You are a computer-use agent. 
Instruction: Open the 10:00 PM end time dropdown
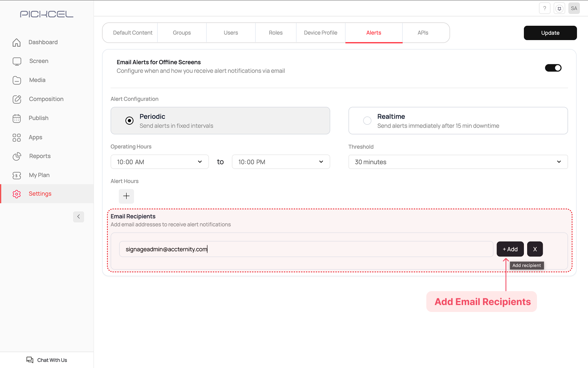pyautogui.click(x=281, y=162)
